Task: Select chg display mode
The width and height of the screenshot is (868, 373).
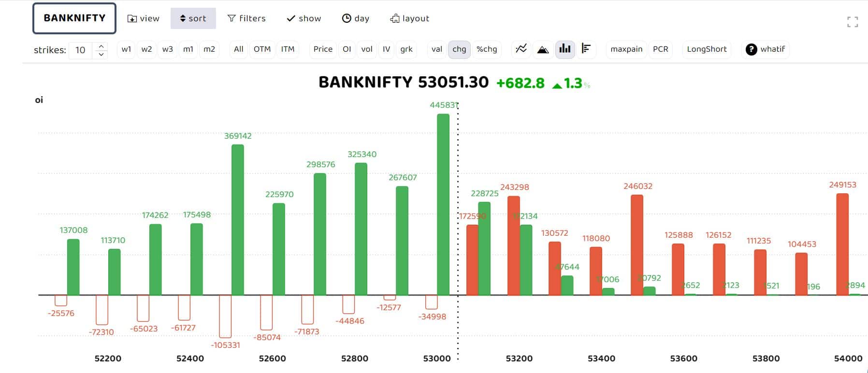Action: pyautogui.click(x=459, y=49)
